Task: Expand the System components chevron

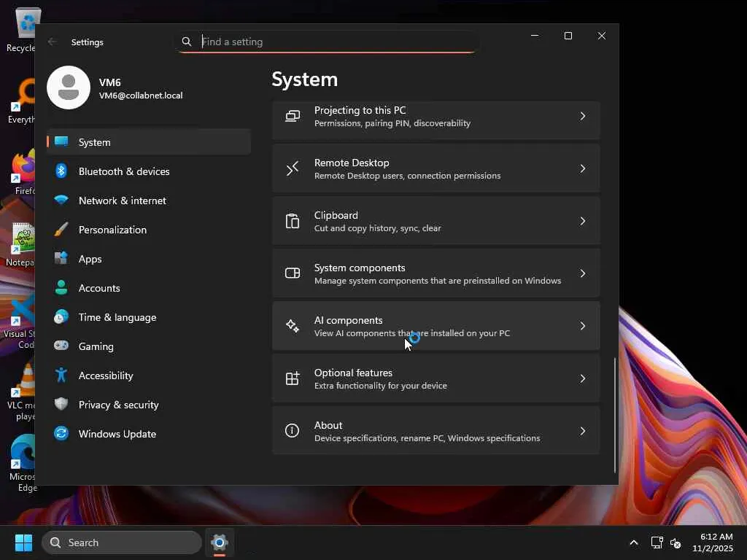Action: point(583,273)
